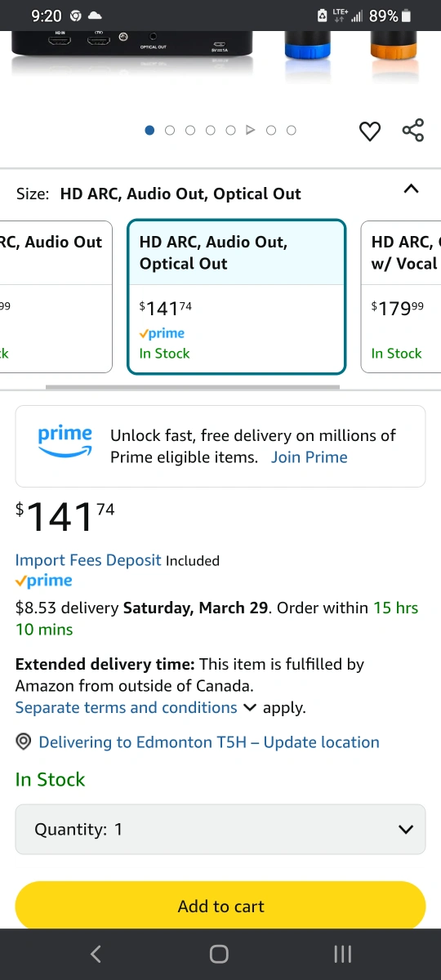Image resolution: width=441 pixels, height=980 pixels.
Task: Jump to last image carousel dot
Action: point(292,130)
